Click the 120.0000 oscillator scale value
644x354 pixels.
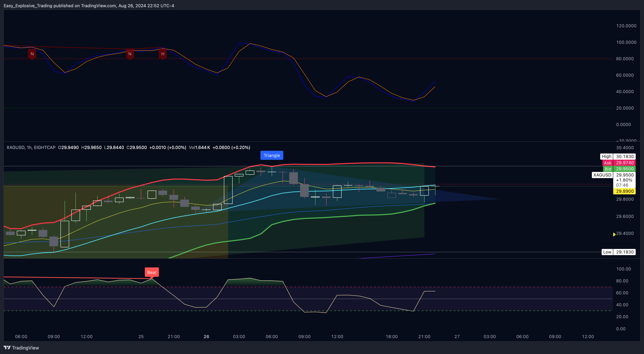point(626,26)
